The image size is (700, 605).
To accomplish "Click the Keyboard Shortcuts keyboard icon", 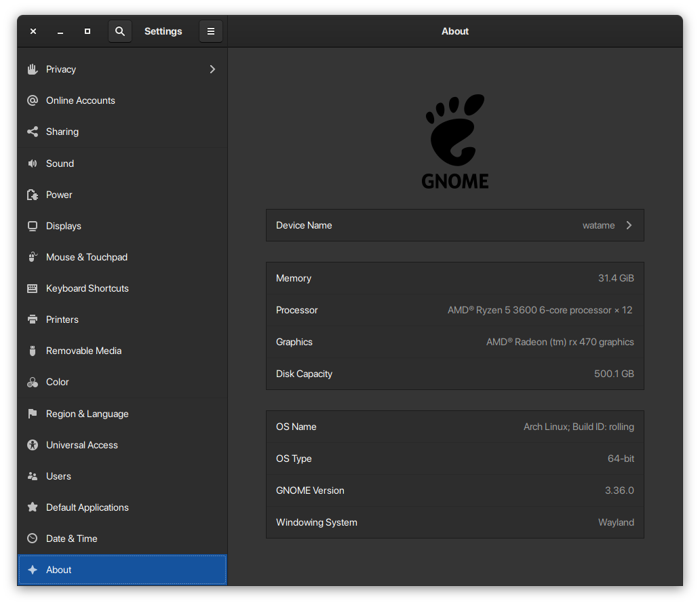I will pos(33,288).
